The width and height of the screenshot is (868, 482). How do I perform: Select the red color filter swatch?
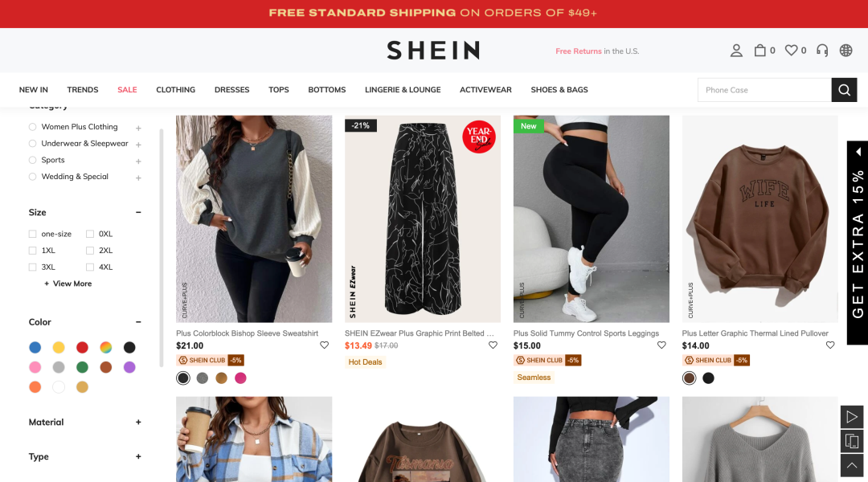coord(82,348)
